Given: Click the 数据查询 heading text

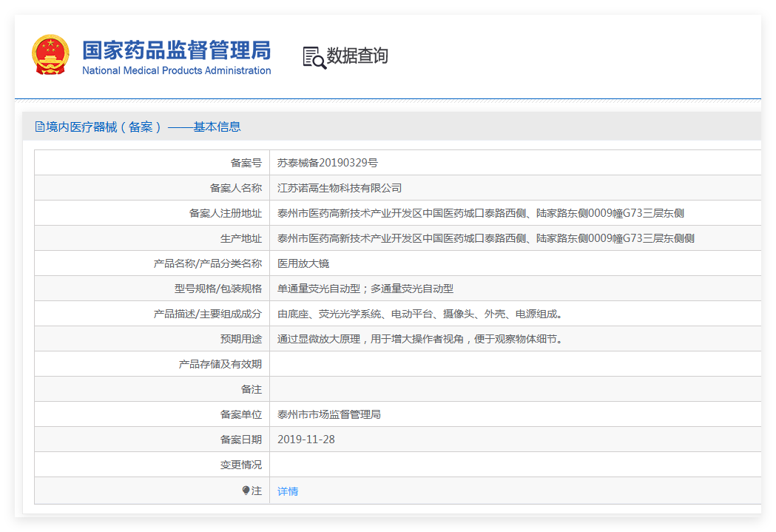Looking at the screenshot, I should coord(357,56).
